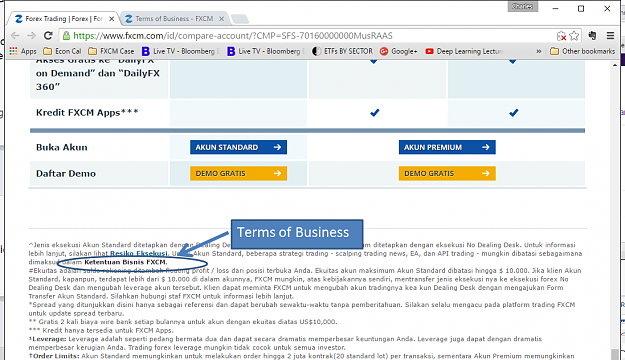Open the Other bookmarks folder

pos(582,51)
